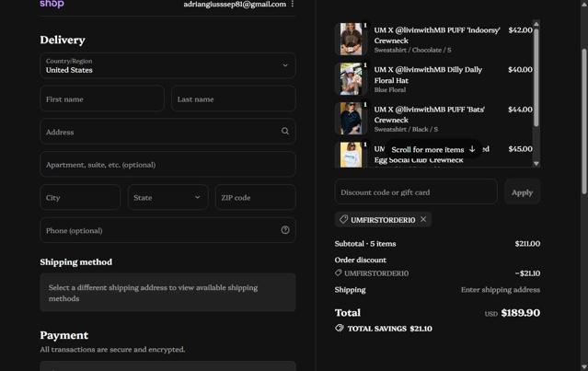The height and width of the screenshot is (371, 588).
Task: Focus the Apartment, suite field
Action: pyautogui.click(x=167, y=164)
